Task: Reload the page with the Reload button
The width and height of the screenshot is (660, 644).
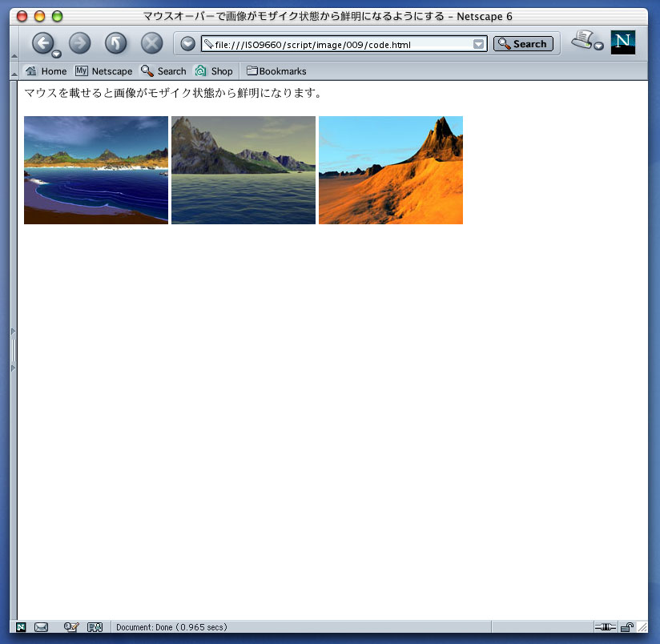Action: coord(116,42)
